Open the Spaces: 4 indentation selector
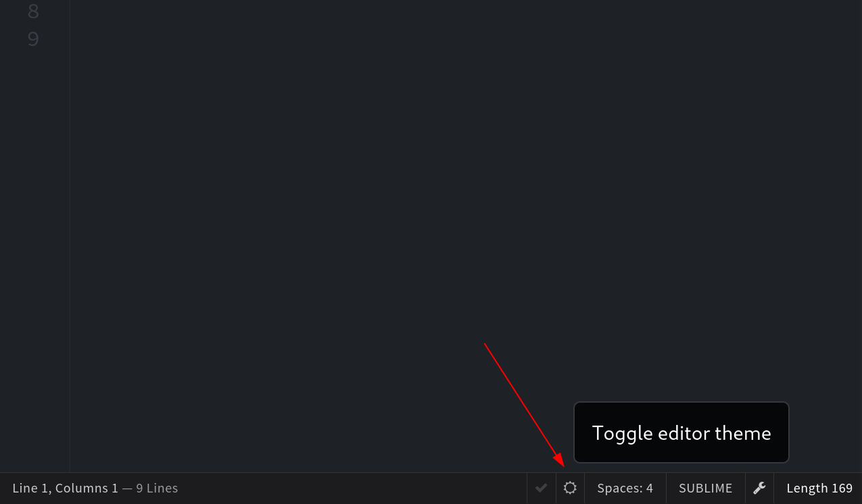 pyautogui.click(x=625, y=488)
